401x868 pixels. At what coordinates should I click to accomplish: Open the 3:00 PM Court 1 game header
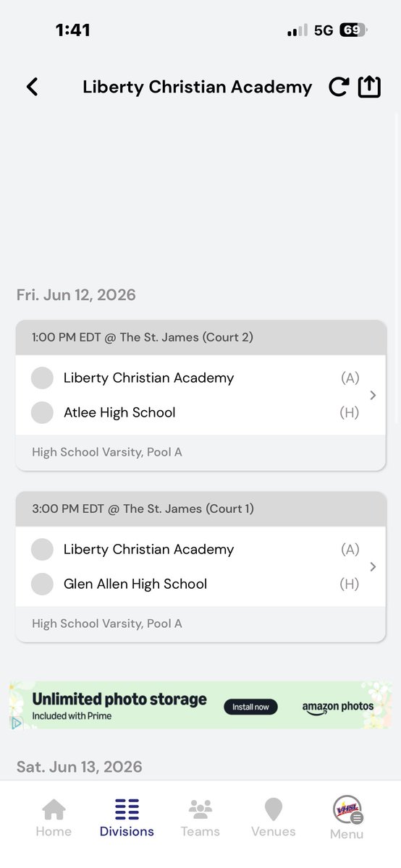200,509
